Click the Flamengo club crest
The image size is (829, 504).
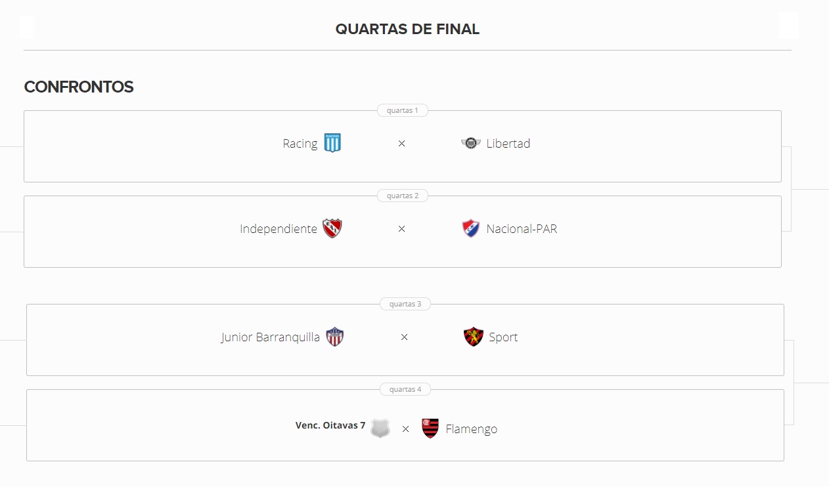[x=430, y=429]
